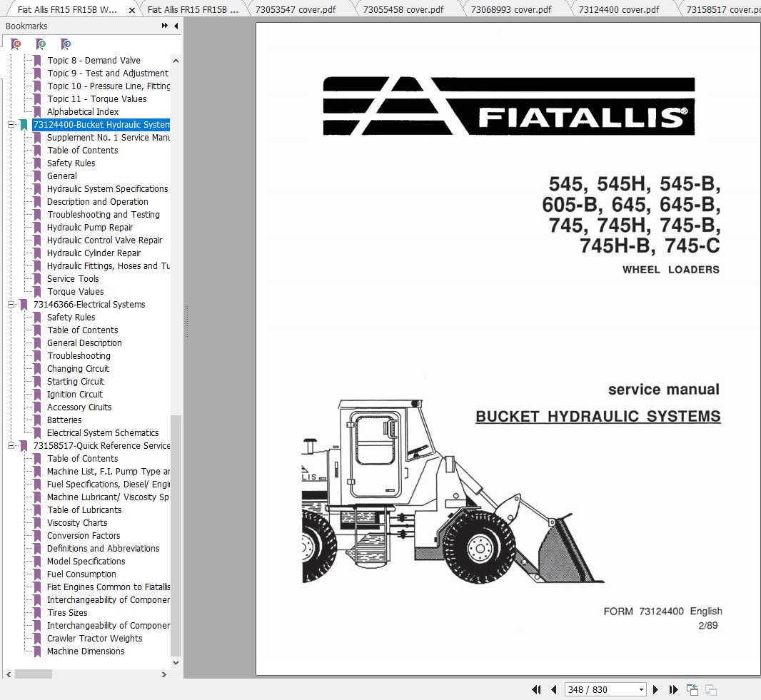
Task: Click the previous view icon
Action: click(692, 689)
